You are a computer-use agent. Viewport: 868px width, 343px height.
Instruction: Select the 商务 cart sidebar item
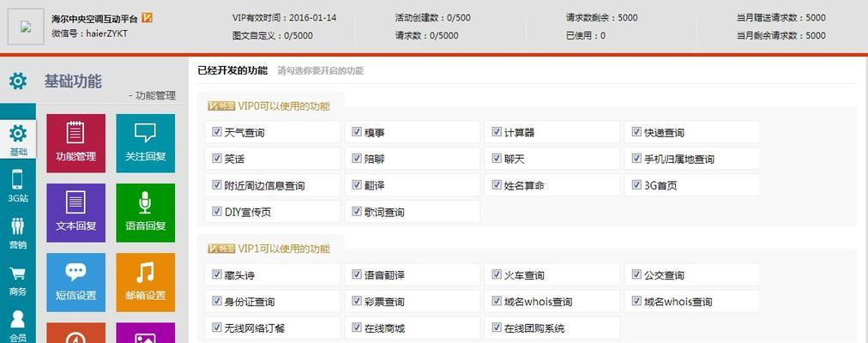[x=18, y=280]
